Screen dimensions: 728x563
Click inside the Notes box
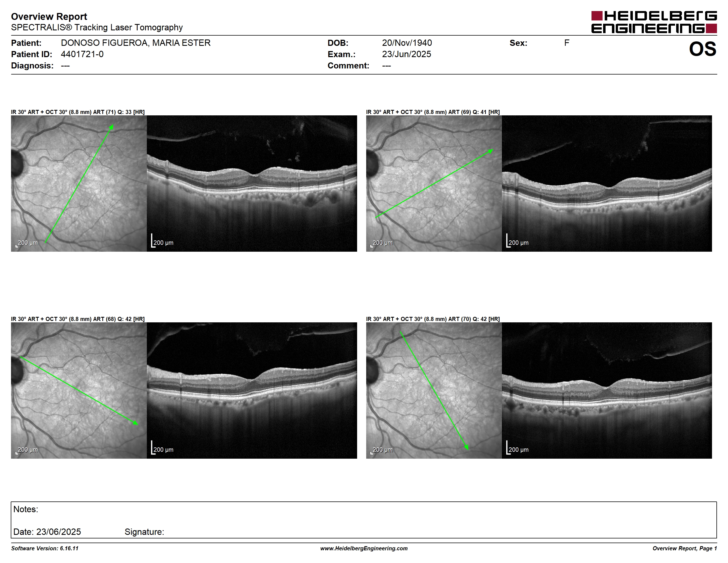364,520
